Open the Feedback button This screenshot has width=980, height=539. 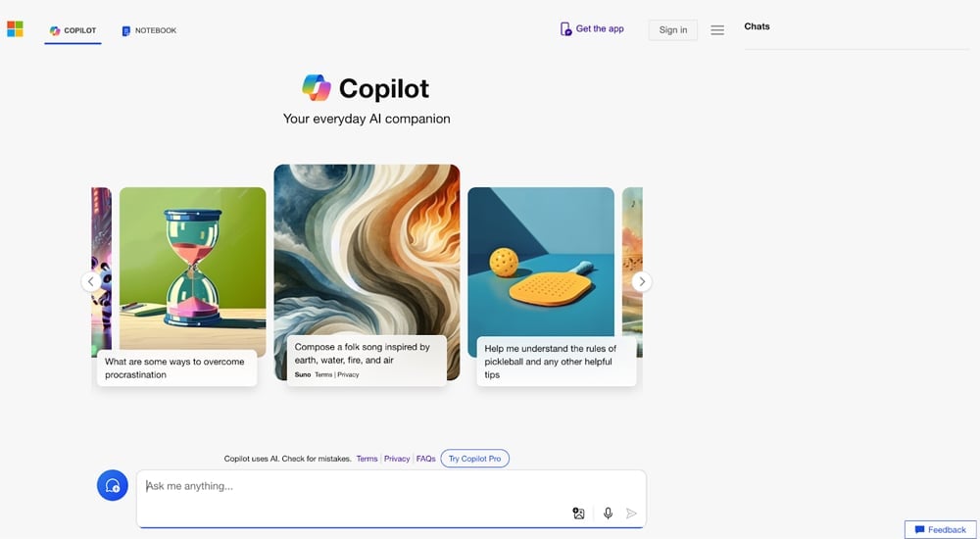(x=940, y=529)
